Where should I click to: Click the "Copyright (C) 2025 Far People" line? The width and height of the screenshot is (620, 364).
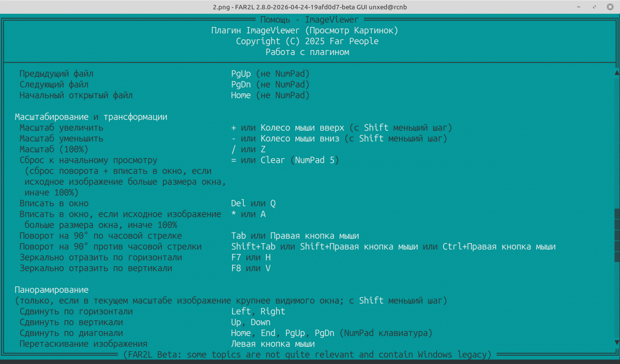tap(307, 41)
